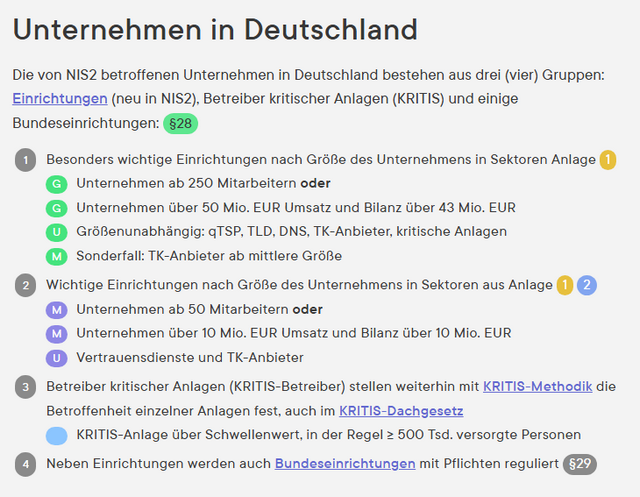The image size is (640, 497).
Task: Follow the KRITIS-Dachgesetz link
Action: (401, 411)
